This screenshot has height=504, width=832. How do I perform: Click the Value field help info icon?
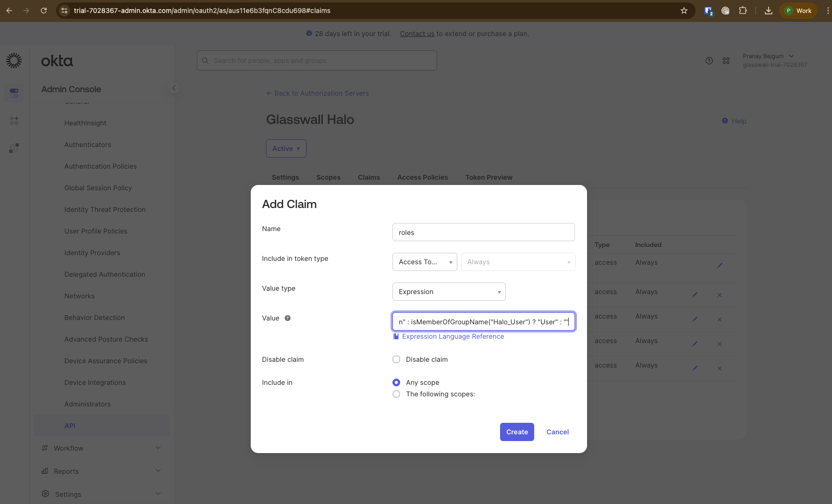(x=287, y=318)
